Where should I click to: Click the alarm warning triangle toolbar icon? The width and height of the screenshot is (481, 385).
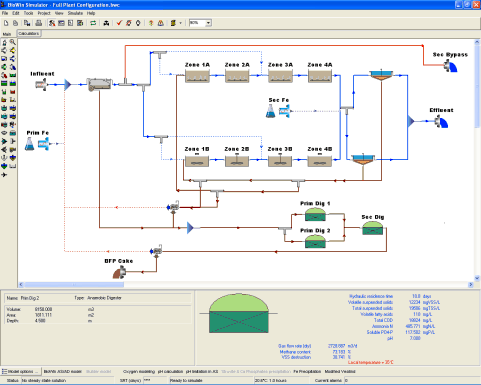(x=161, y=23)
